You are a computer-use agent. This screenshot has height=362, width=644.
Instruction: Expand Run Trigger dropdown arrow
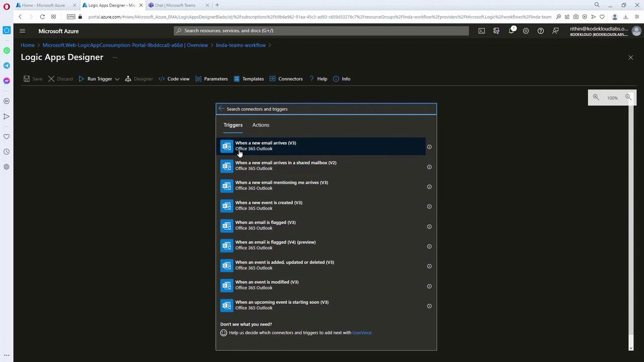[x=117, y=79]
